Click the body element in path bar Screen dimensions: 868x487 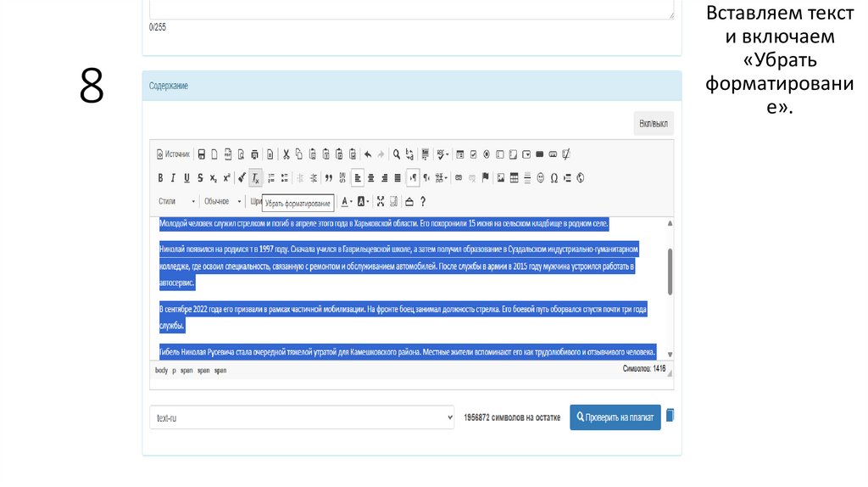point(161,370)
